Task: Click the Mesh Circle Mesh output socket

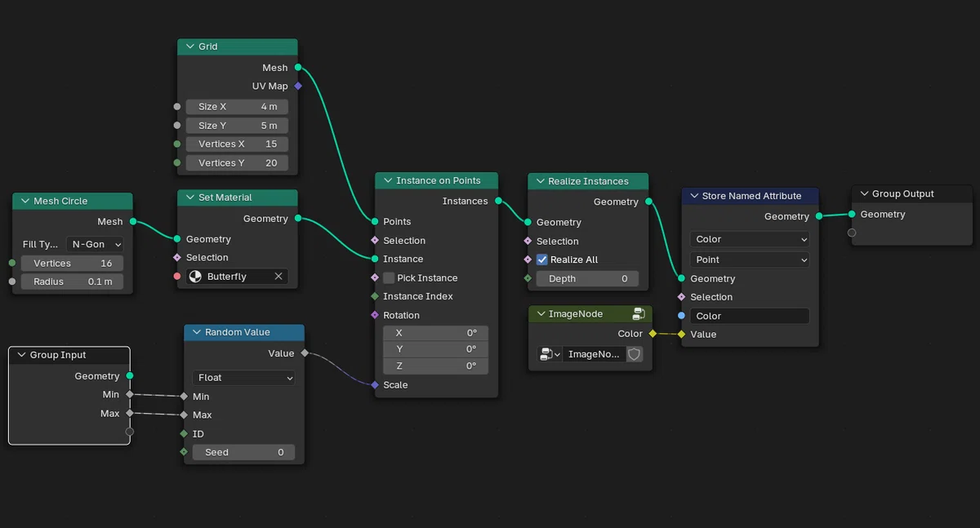Action: click(132, 221)
